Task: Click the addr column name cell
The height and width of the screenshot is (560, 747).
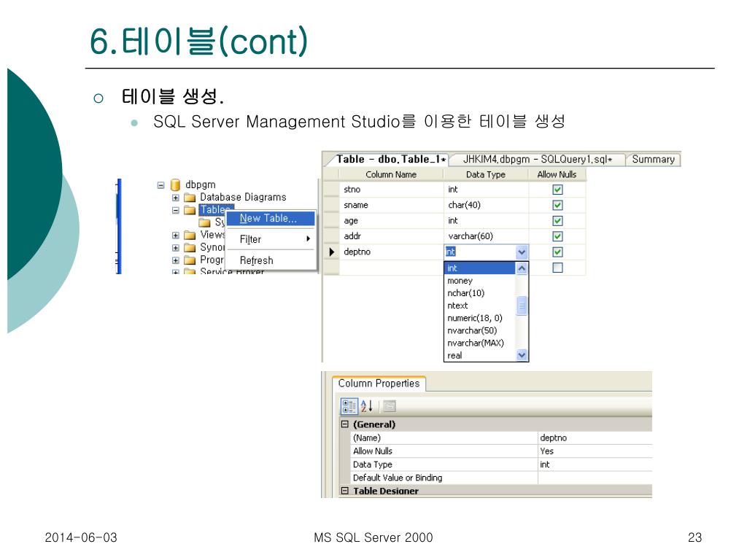Action: click(x=391, y=236)
